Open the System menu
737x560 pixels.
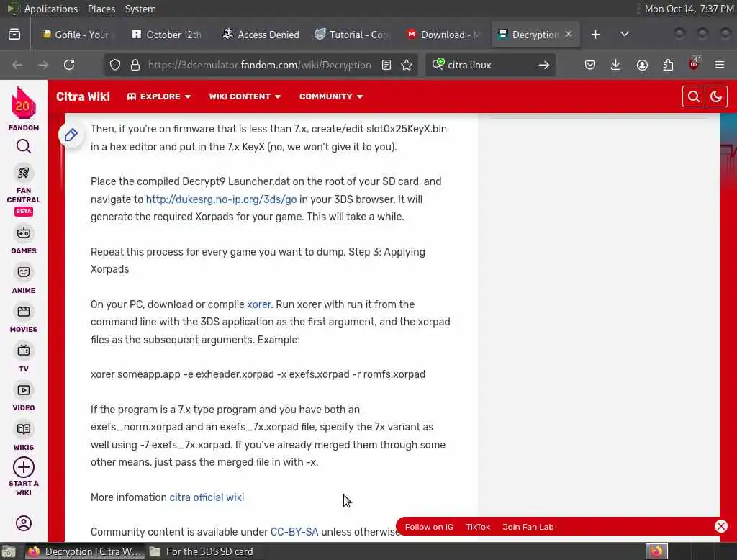tap(140, 9)
